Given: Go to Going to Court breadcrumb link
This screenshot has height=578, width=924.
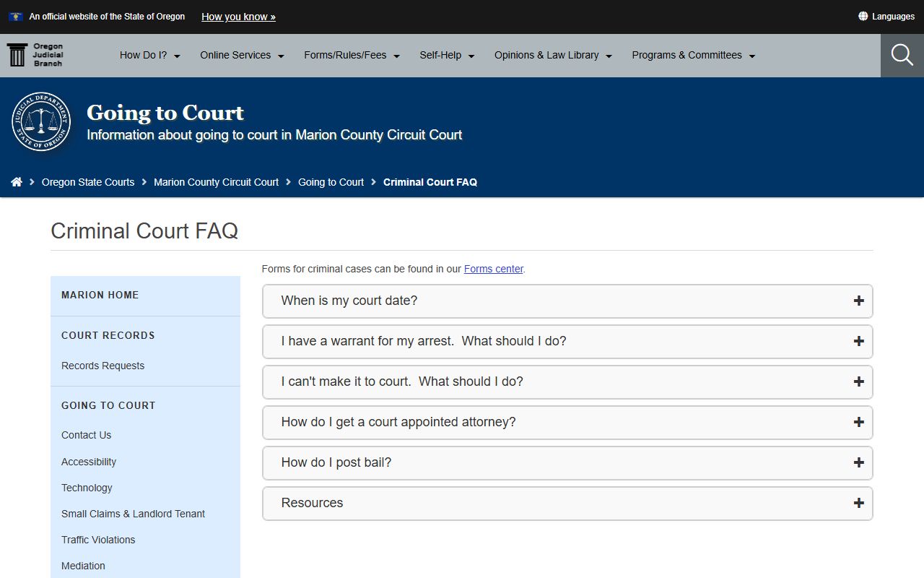Looking at the screenshot, I should coord(331,182).
